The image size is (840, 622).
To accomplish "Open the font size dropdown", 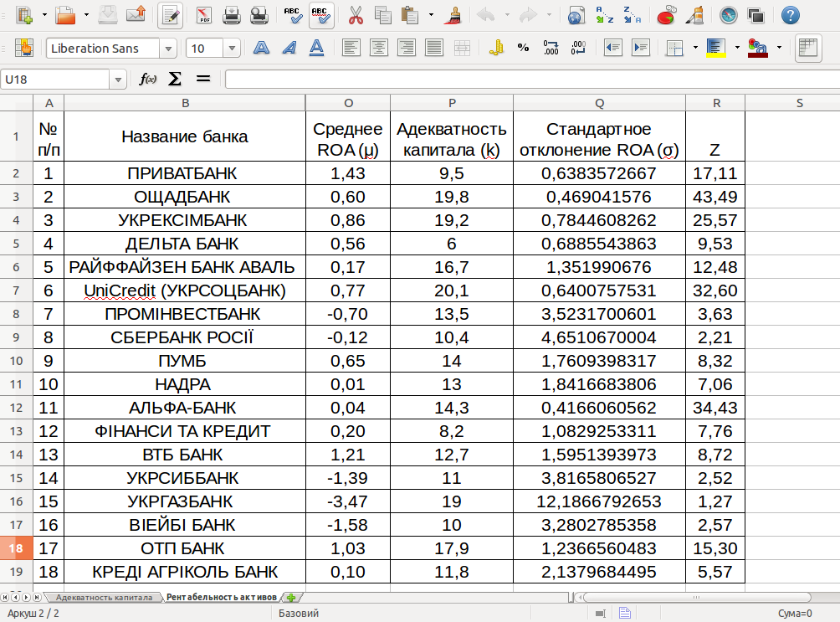I will (x=232, y=49).
